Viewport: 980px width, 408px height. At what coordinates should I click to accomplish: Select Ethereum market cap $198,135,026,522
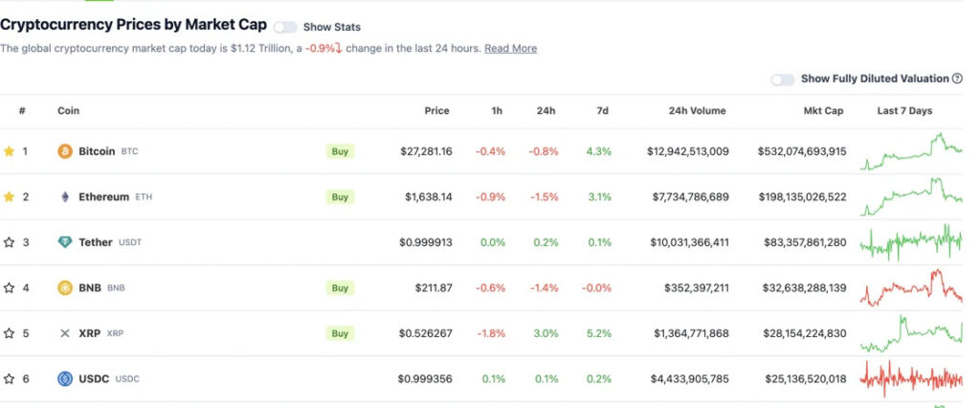(803, 197)
